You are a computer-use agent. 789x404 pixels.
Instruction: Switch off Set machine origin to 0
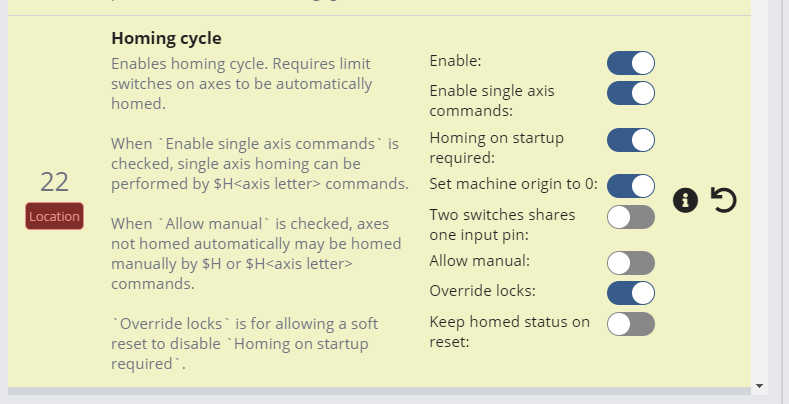coord(630,186)
